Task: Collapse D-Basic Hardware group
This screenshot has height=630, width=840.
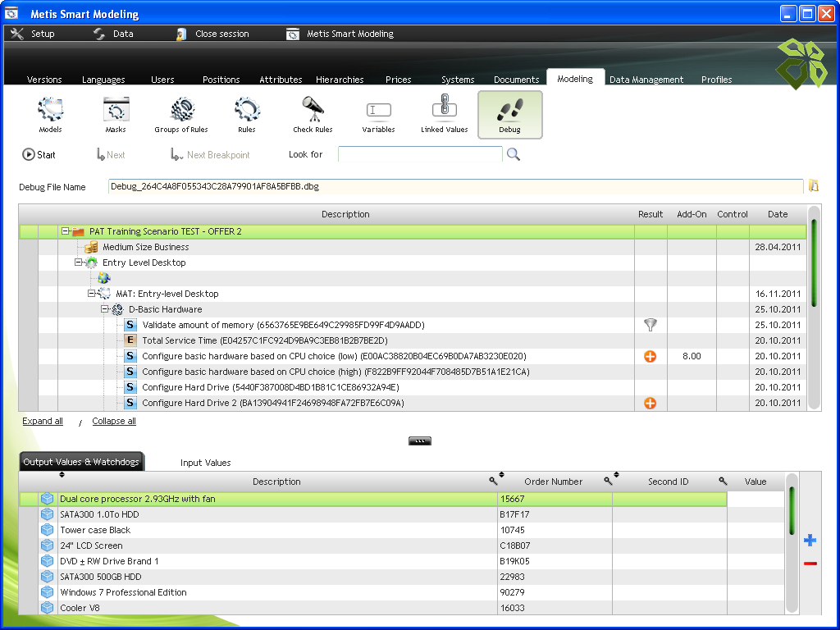Action: pyautogui.click(x=105, y=309)
